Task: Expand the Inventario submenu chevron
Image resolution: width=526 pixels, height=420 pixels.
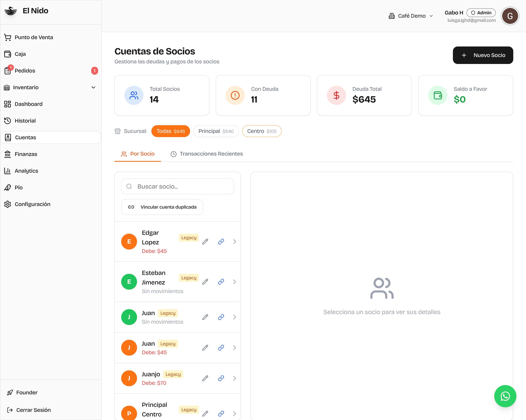Action: (x=93, y=87)
